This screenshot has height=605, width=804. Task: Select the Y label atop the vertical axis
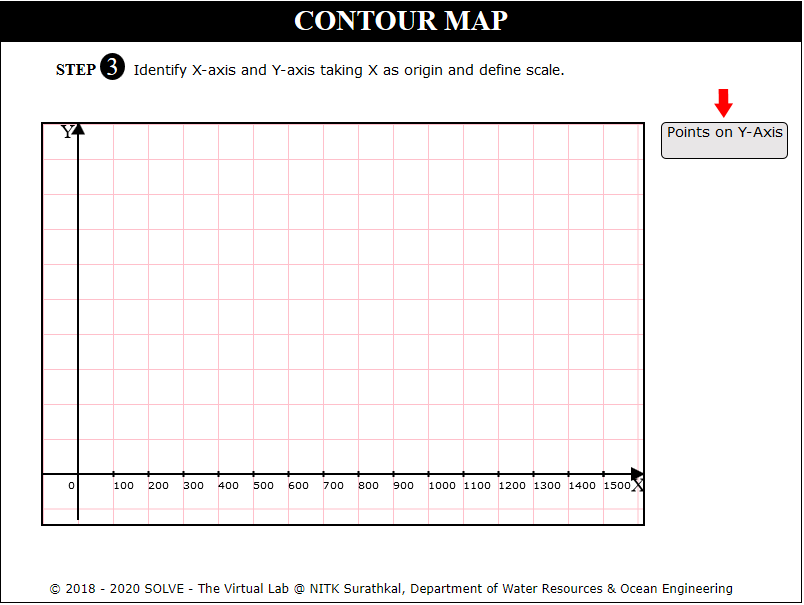[67, 132]
